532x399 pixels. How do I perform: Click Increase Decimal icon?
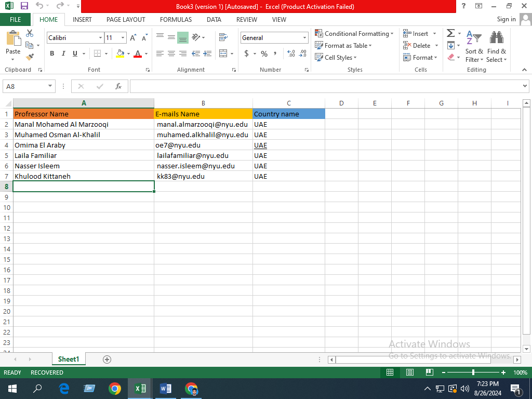[x=291, y=54]
